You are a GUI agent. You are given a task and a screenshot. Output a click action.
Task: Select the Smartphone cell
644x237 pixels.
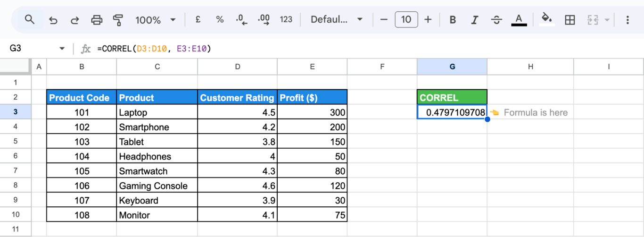[157, 127]
